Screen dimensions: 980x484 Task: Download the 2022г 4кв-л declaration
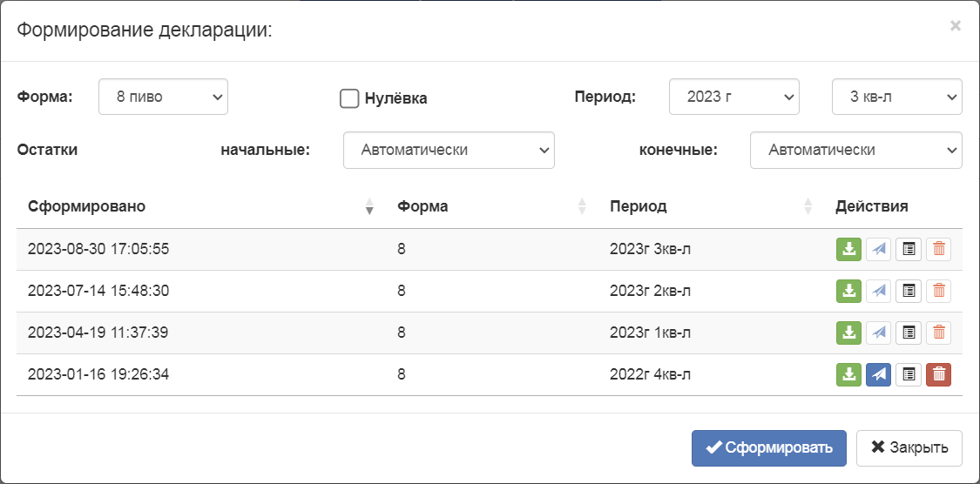pos(848,374)
